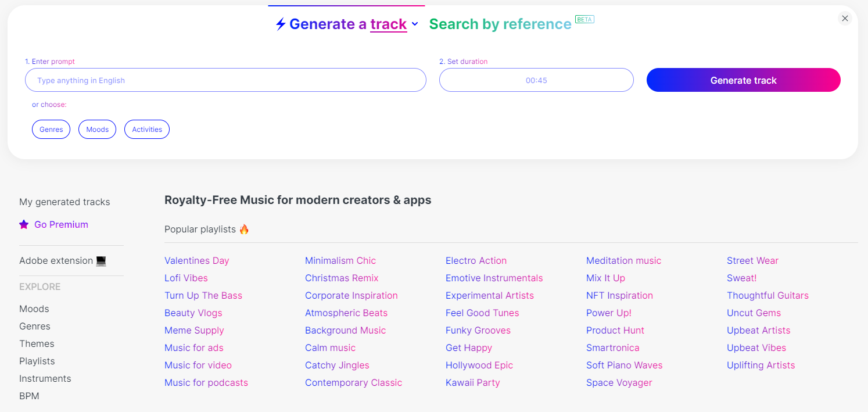Open the Lofi Vibes playlist
The height and width of the screenshot is (412, 868).
[x=186, y=278]
